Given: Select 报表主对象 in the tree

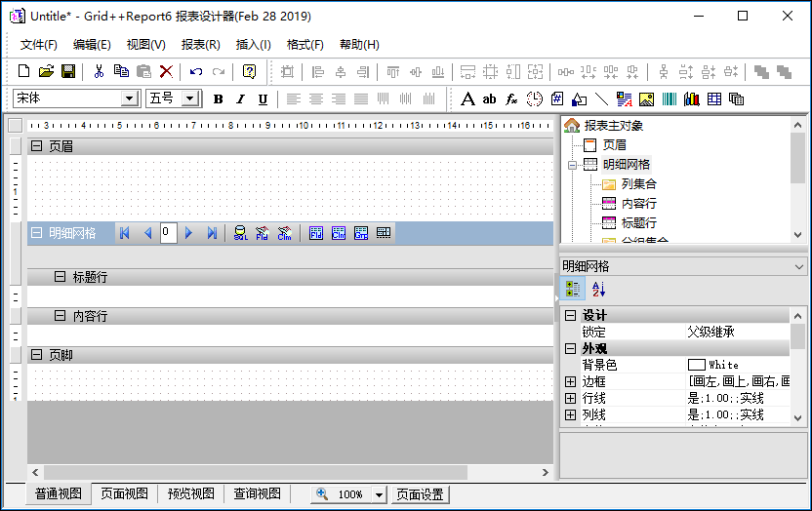Looking at the screenshot, I should tap(614, 126).
